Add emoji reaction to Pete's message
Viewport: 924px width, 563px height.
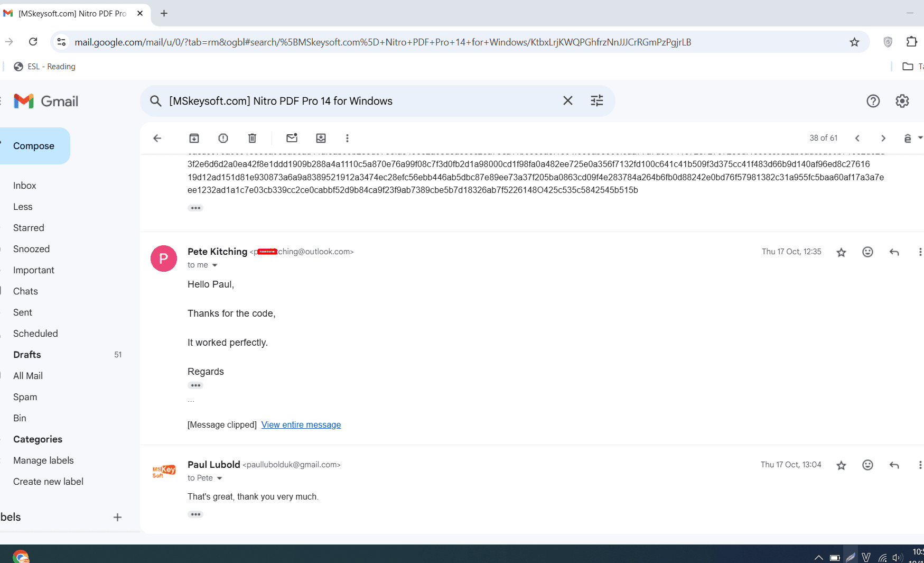[867, 252]
